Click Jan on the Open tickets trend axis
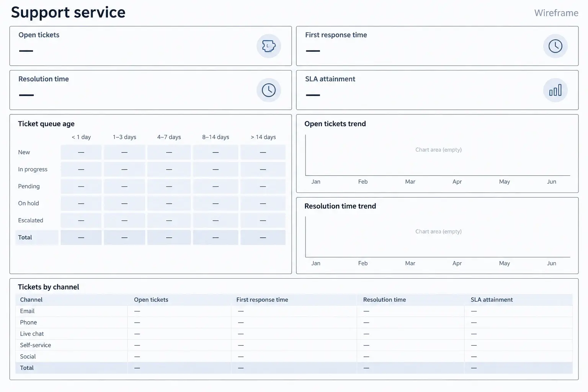 tap(316, 182)
